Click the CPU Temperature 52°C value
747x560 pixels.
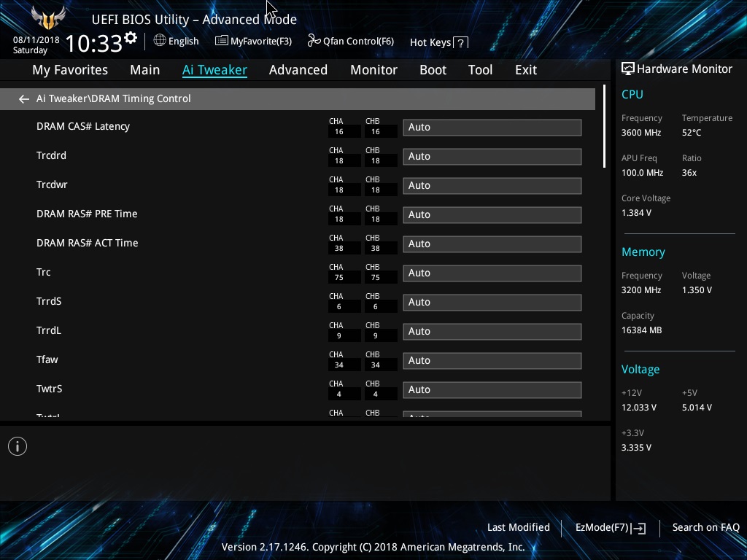[x=692, y=133]
